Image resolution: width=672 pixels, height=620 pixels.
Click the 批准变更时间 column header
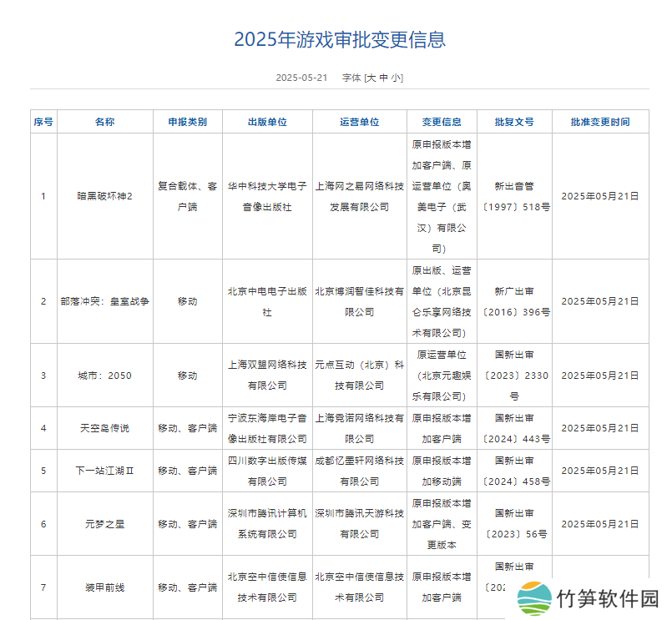click(x=600, y=122)
